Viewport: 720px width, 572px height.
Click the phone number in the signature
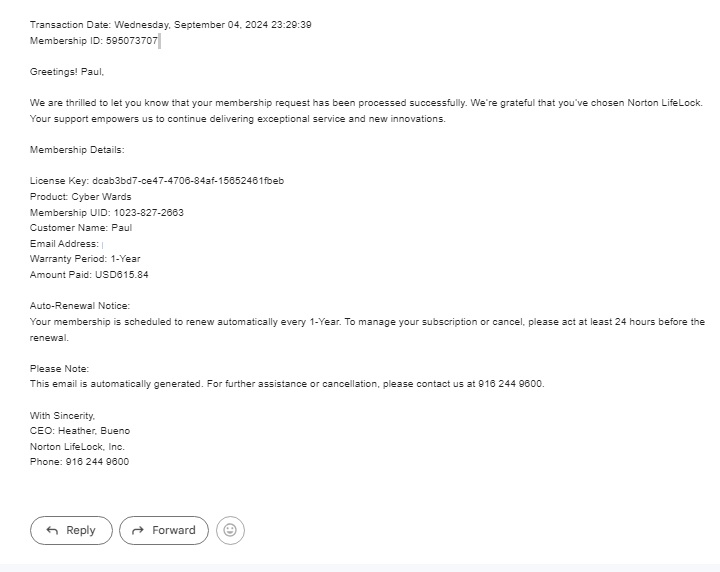pyautogui.click(x=97, y=462)
